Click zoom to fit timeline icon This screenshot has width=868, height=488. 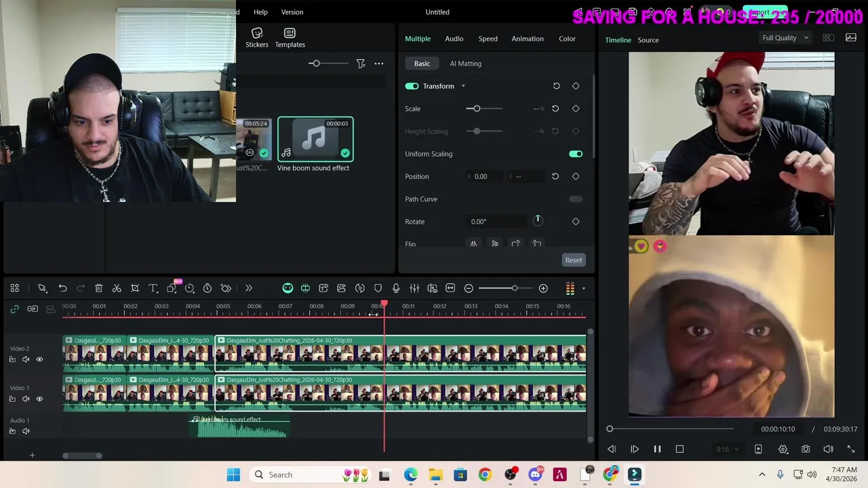pos(450,289)
